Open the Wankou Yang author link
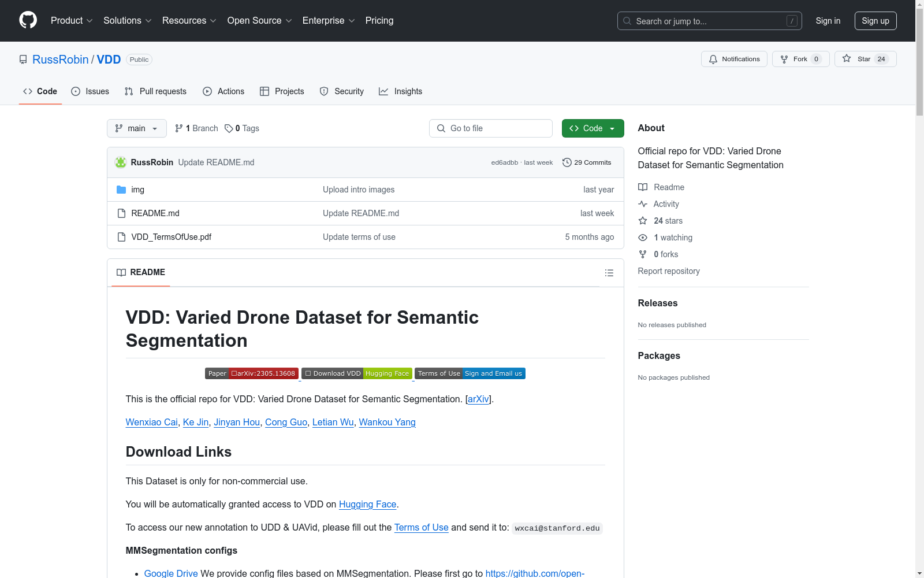 (387, 422)
